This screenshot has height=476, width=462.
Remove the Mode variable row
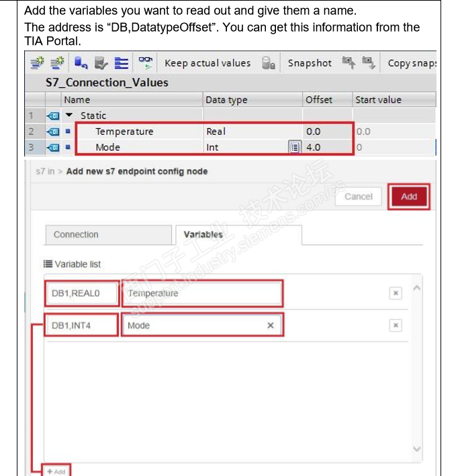[x=396, y=326]
